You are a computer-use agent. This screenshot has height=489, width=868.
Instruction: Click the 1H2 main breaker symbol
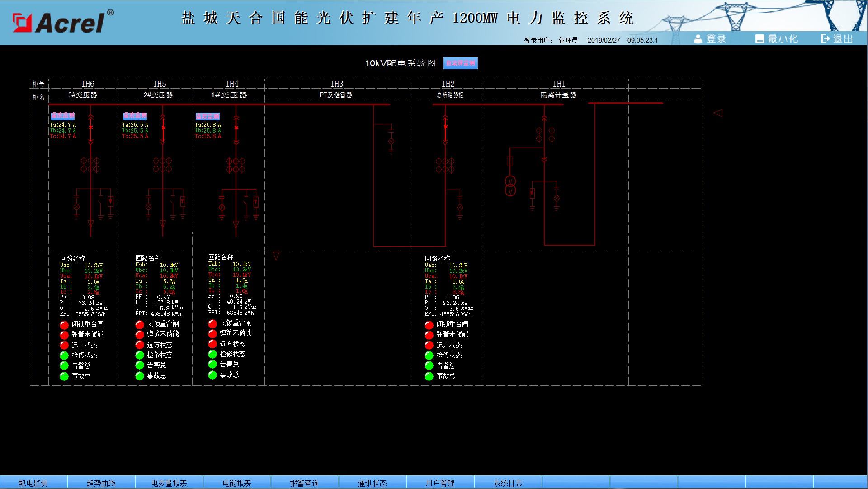click(x=445, y=128)
